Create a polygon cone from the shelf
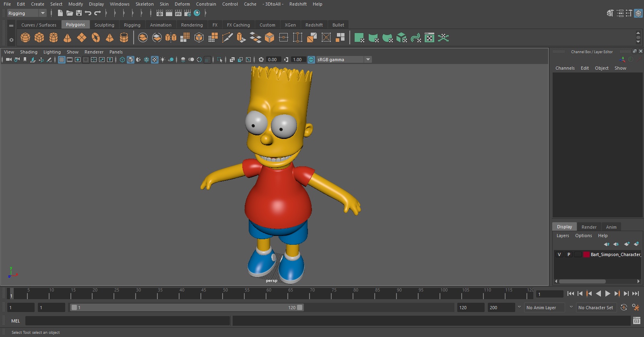This screenshot has height=337, width=644. (x=68, y=38)
